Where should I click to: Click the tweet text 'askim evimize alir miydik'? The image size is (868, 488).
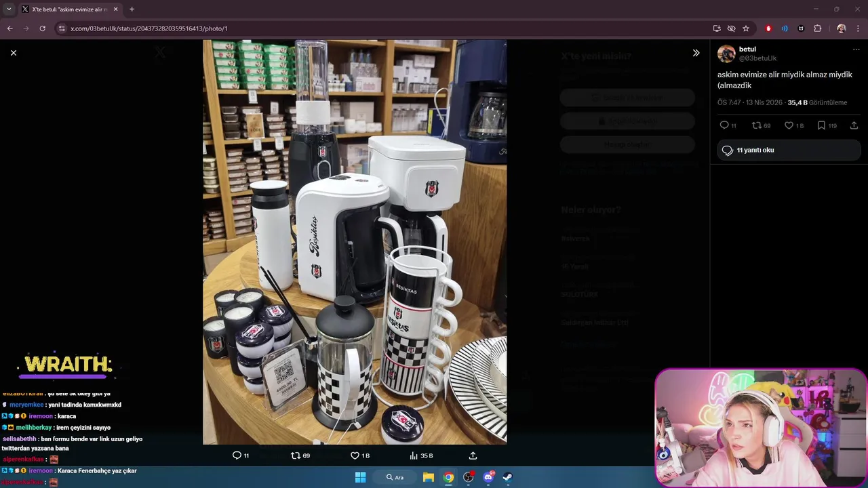(x=759, y=75)
